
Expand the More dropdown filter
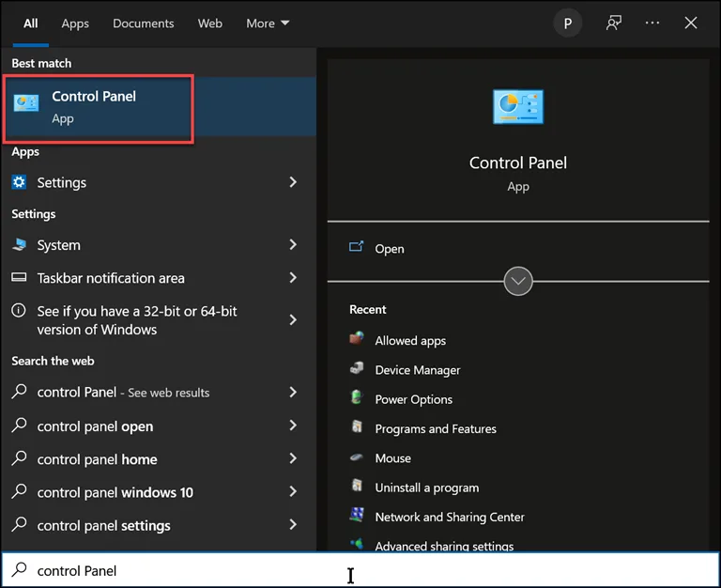point(268,23)
